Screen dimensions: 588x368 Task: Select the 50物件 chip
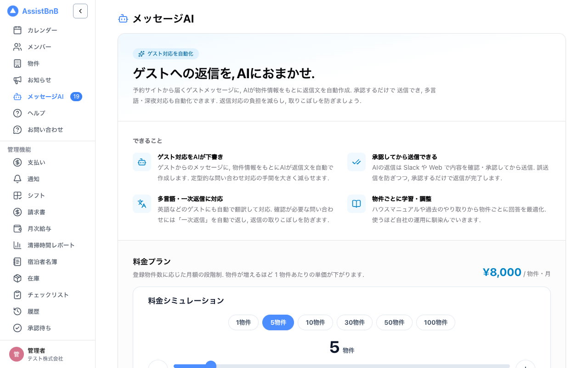pos(394,322)
